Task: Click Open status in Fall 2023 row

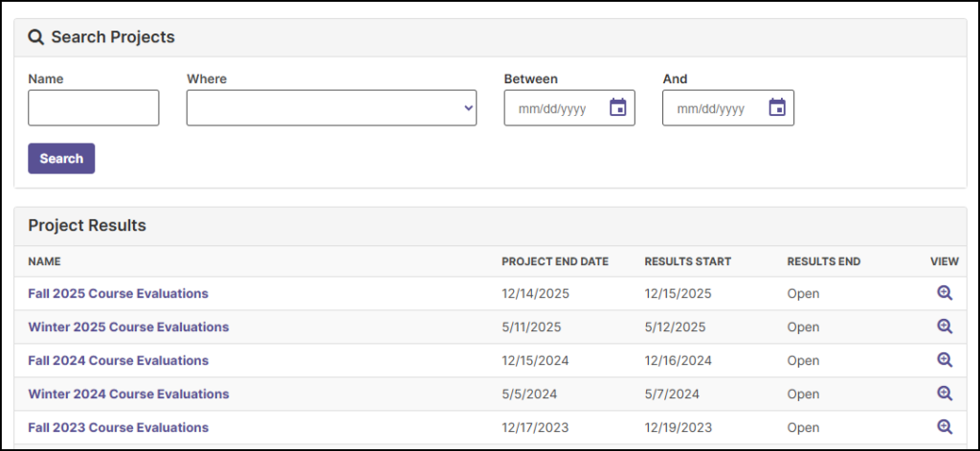Action: [803, 428]
